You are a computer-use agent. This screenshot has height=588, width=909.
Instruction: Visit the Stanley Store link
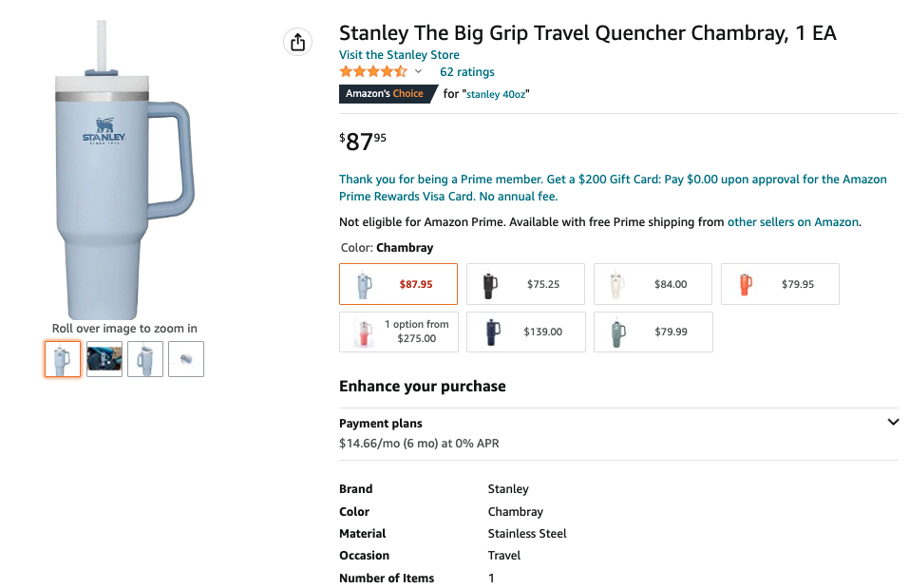click(399, 55)
